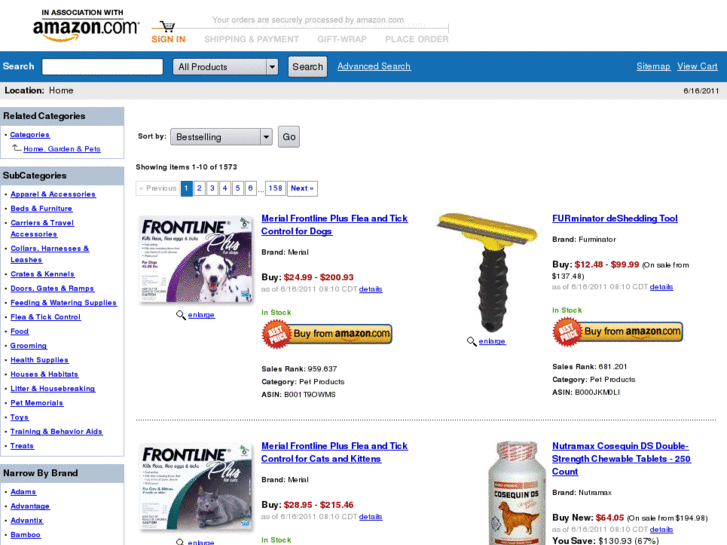Click Buy from amazon.com badge for FURminator
The width and height of the screenshot is (727, 545).
click(x=618, y=332)
